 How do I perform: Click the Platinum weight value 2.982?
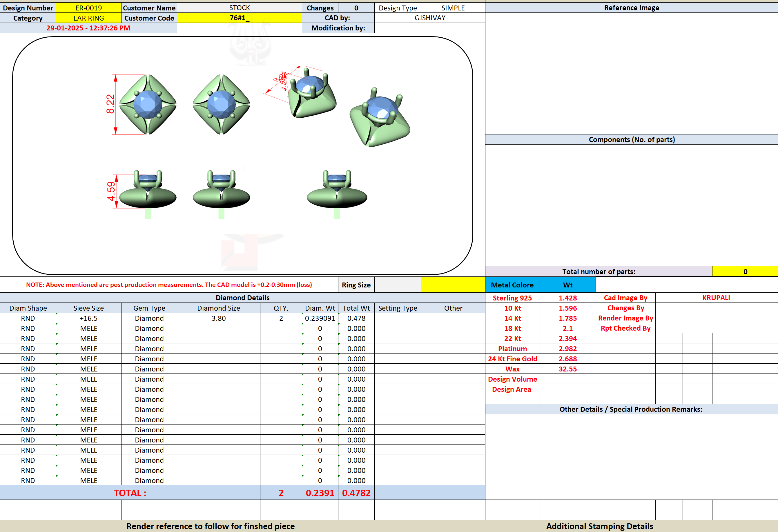coord(567,349)
